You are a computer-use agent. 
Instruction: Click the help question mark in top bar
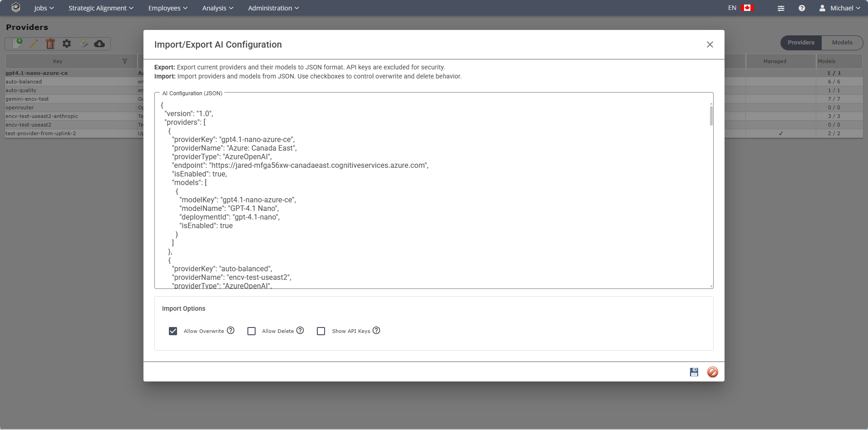pos(802,8)
